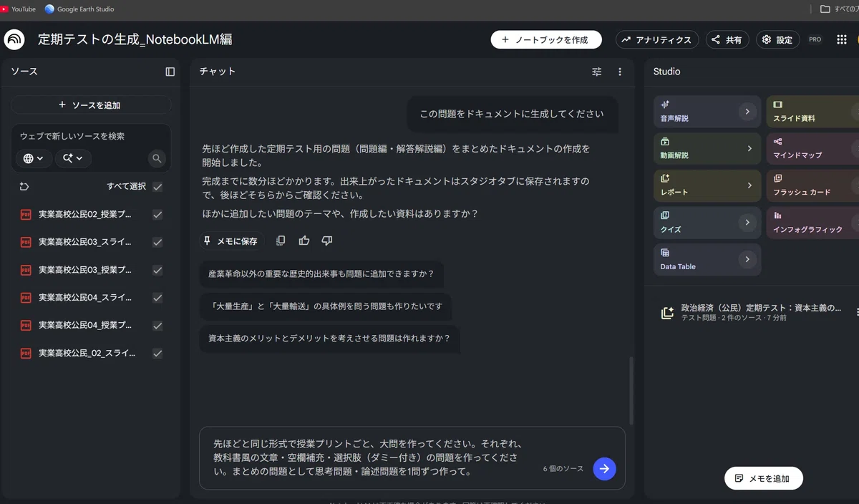
Task: Click the web source search input field
Action: tap(91, 136)
